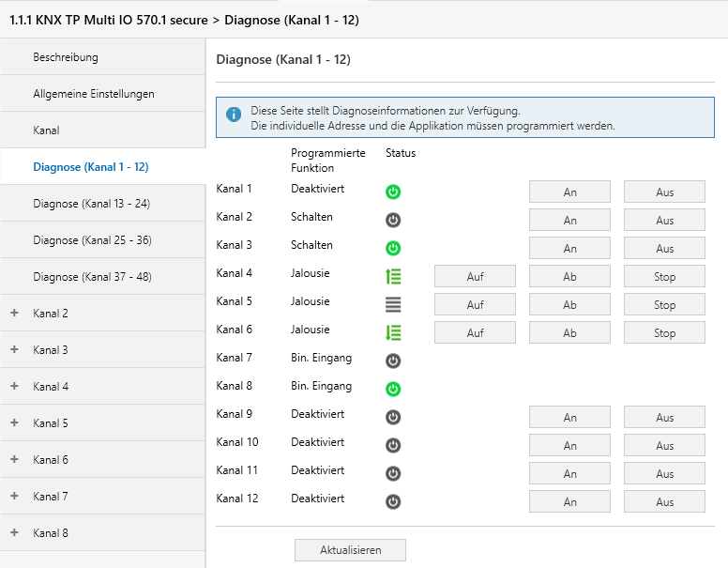This screenshot has height=568, width=728.
Task: Lower Kanal 5 blind with Ab
Action: click(x=569, y=305)
